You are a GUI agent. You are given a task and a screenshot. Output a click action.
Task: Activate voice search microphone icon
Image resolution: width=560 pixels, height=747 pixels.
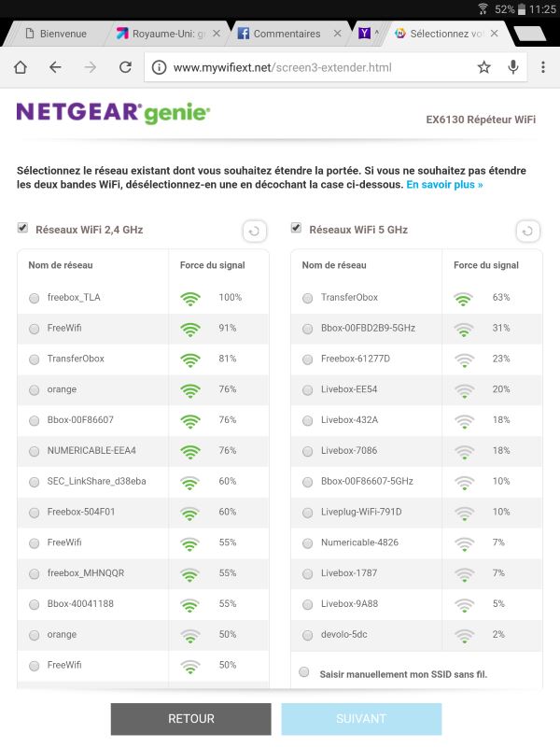point(512,67)
